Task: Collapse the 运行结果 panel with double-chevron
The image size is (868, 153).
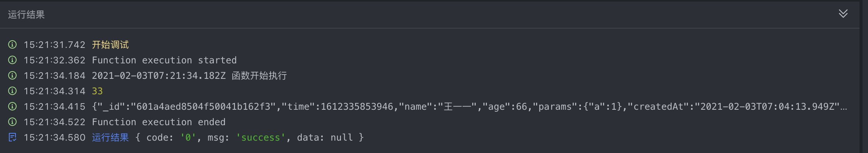Action: click(843, 14)
